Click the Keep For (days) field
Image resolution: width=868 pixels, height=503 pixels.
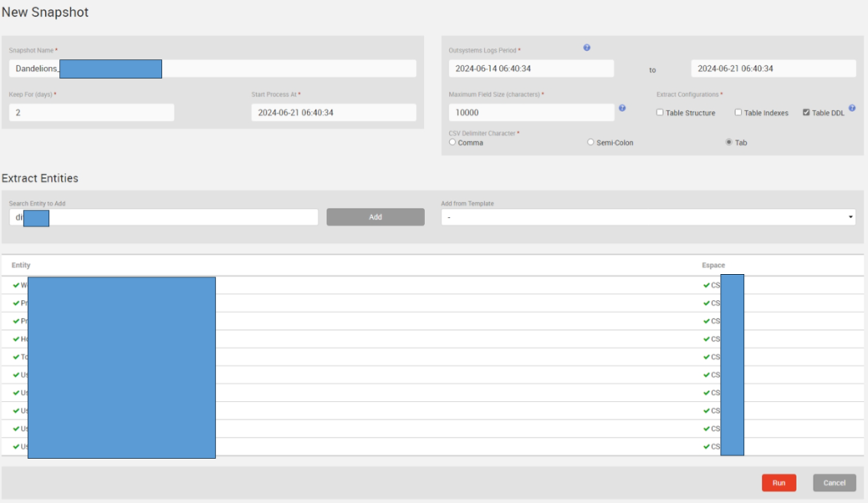(x=92, y=113)
